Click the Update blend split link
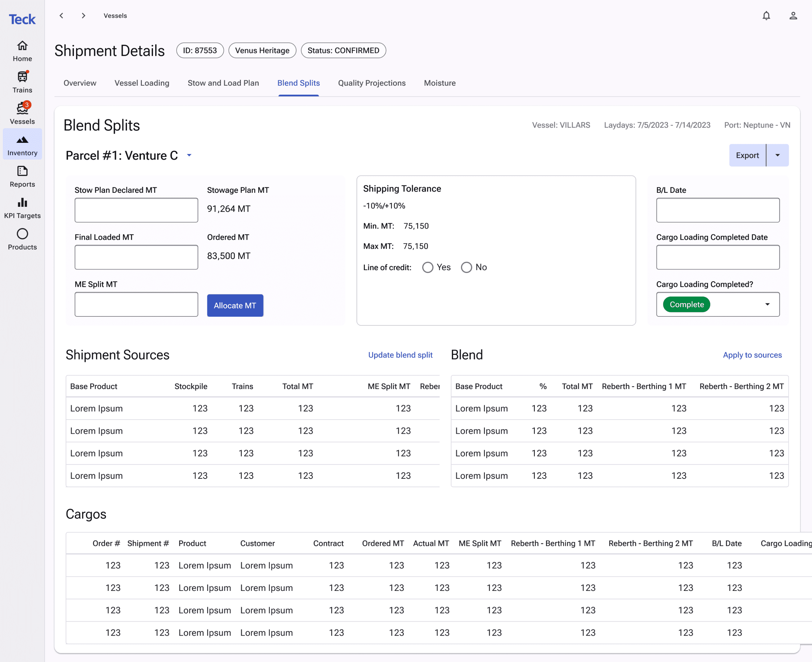The height and width of the screenshot is (662, 812). pos(400,355)
